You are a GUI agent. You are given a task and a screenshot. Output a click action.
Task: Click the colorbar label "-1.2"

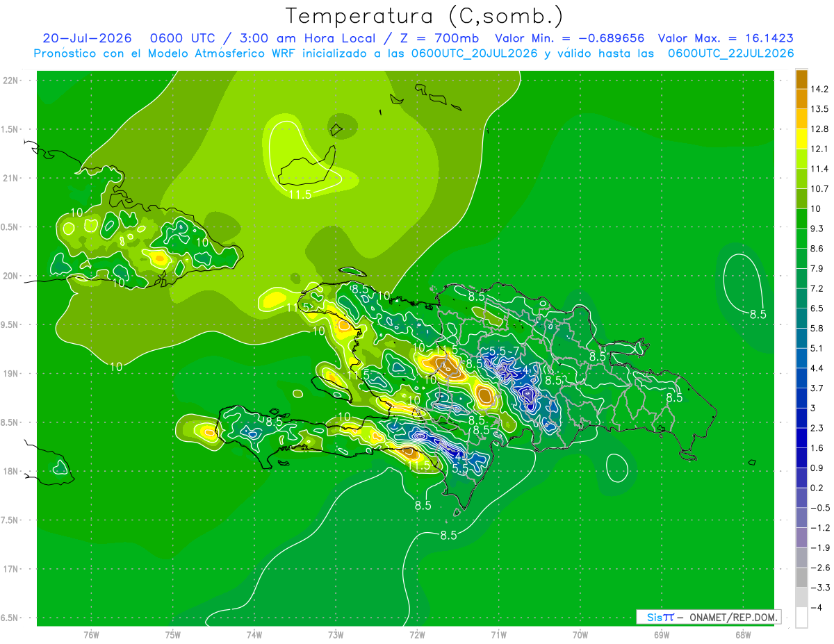(x=819, y=527)
